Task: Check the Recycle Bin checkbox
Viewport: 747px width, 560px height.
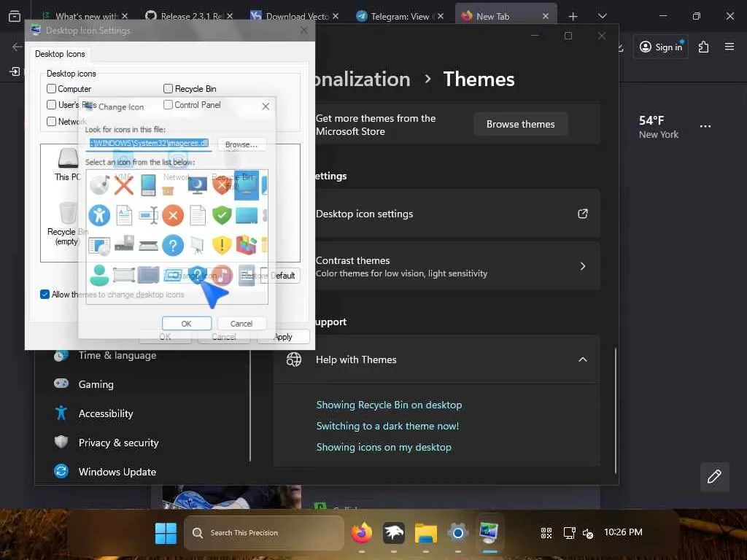Action: click(168, 88)
